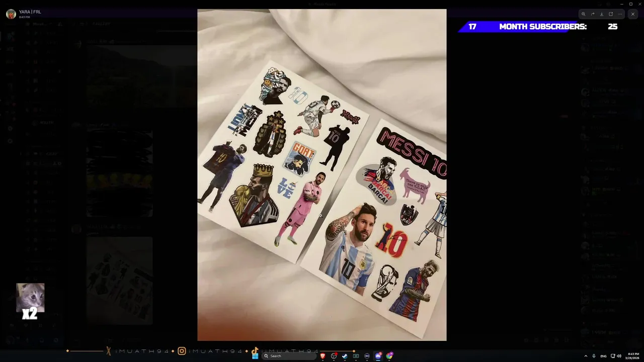The width and height of the screenshot is (644, 362).
Task: Switch to Discord in the taskbar
Action: tap(378, 356)
